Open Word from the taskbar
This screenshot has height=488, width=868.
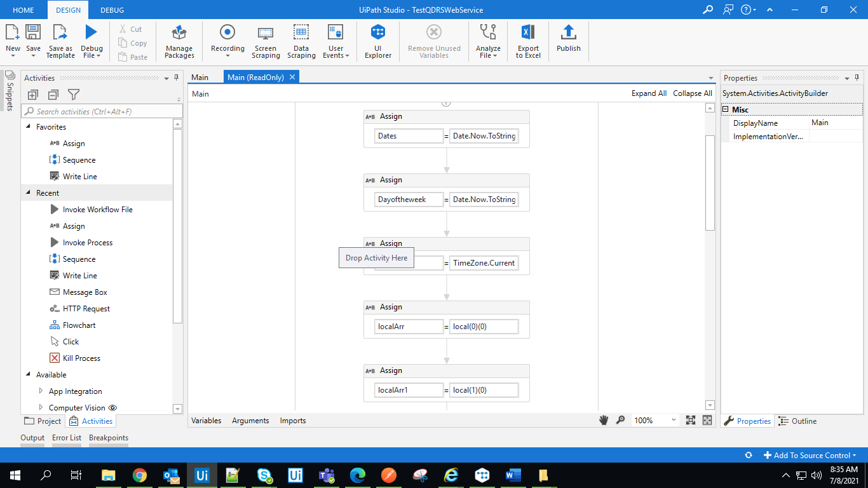point(513,475)
